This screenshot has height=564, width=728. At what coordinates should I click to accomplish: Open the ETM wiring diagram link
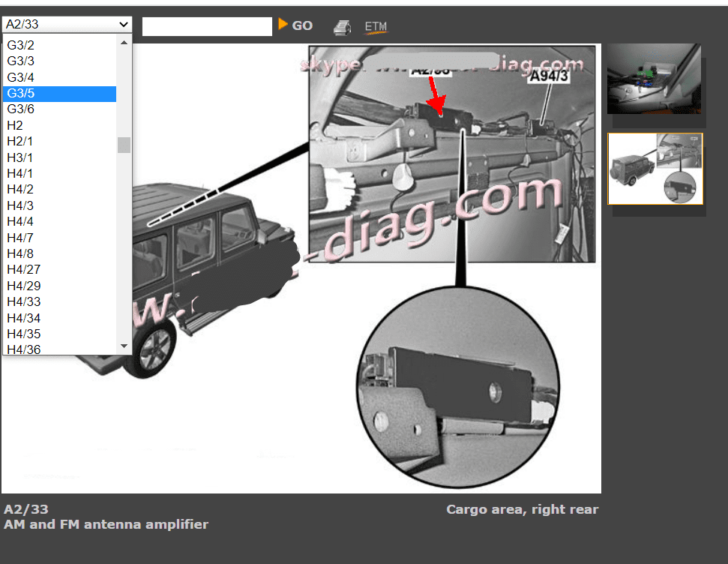tap(376, 27)
